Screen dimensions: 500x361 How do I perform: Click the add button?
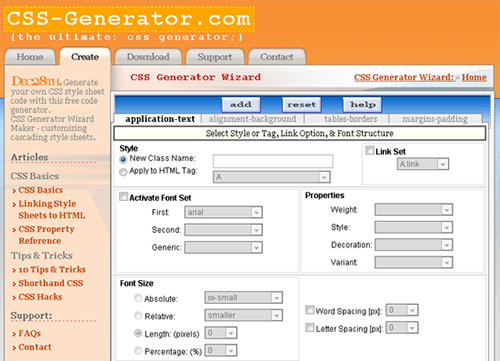pyautogui.click(x=241, y=105)
